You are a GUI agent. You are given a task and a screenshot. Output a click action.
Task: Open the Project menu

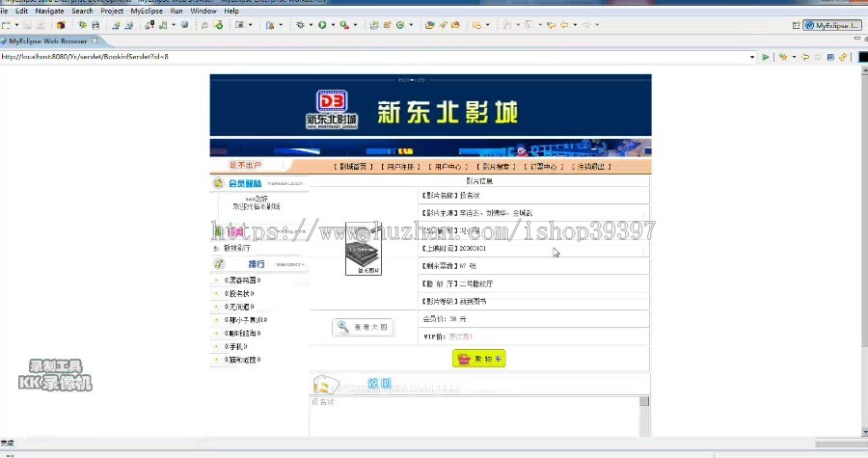tap(112, 11)
